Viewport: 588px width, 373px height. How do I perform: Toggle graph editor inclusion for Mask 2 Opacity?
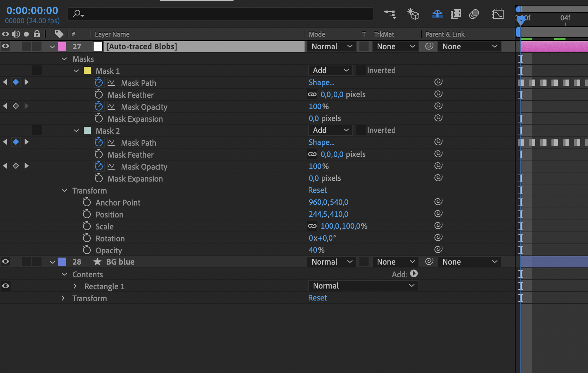click(x=112, y=166)
